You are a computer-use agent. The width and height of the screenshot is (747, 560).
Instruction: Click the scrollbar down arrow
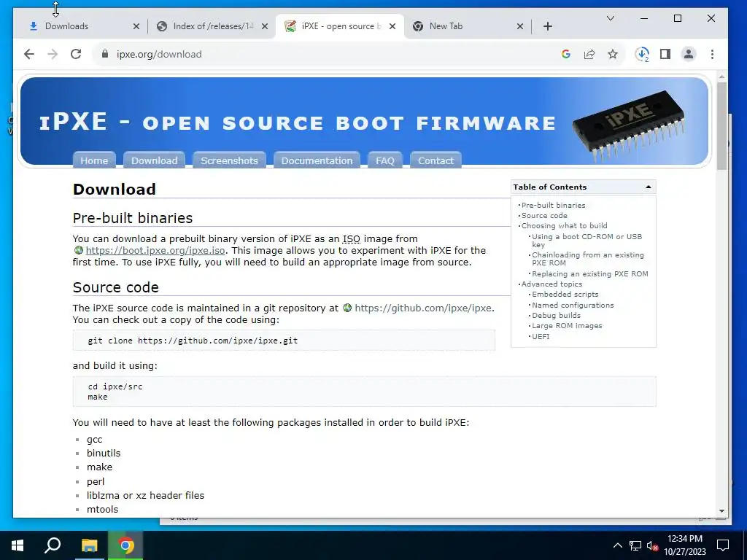(x=721, y=511)
